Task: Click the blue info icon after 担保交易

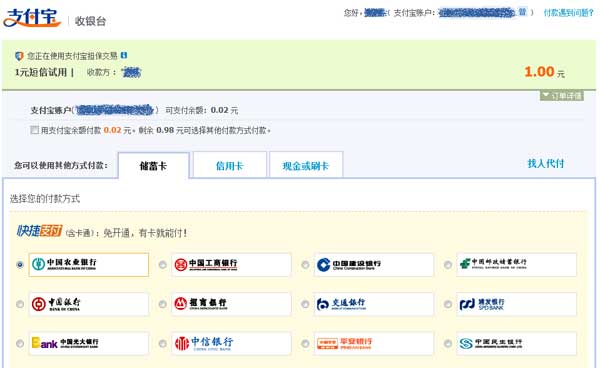Action: pyautogui.click(x=124, y=55)
